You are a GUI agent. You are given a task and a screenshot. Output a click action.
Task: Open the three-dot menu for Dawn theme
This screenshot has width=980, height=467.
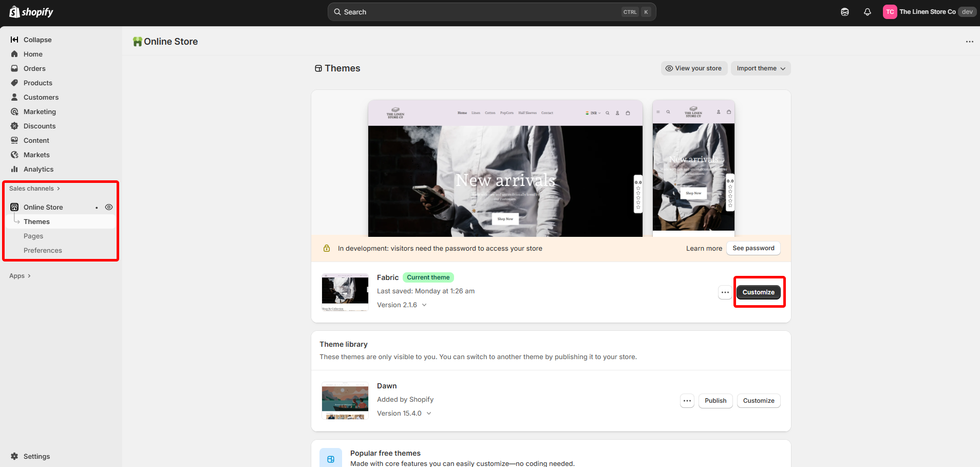687,401
